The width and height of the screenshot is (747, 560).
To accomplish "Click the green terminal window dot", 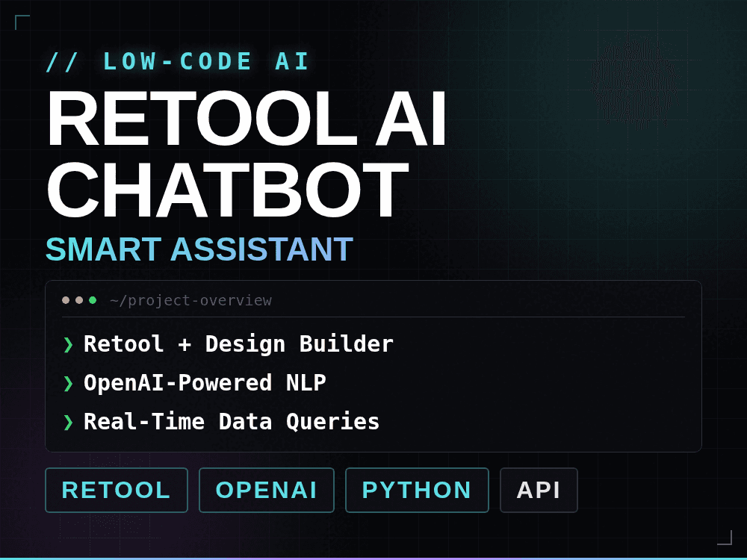I will (92, 300).
